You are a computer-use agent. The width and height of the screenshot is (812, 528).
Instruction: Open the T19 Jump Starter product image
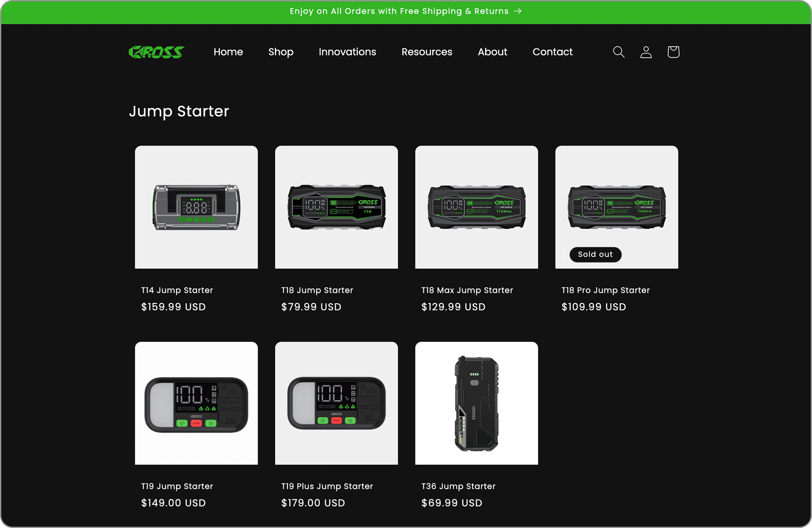pyautogui.click(x=196, y=403)
